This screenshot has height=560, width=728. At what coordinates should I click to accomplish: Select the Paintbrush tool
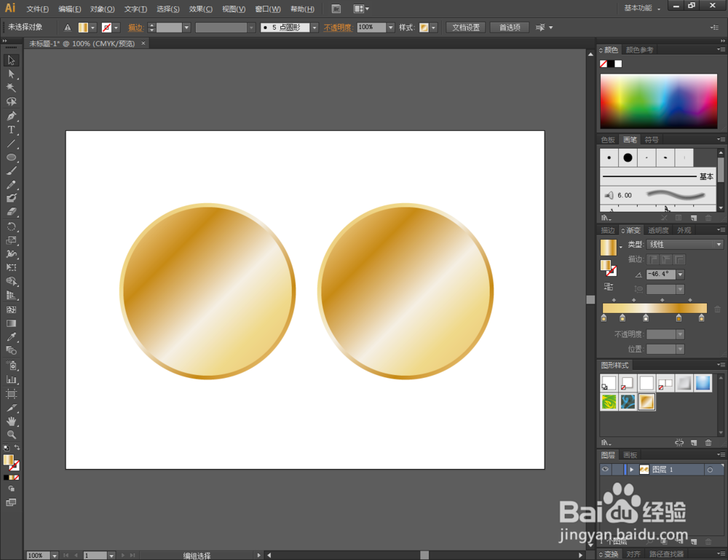pos(11,171)
